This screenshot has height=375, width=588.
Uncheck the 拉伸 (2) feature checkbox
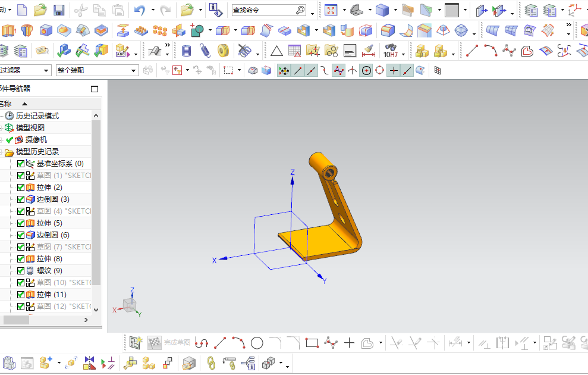pyautogui.click(x=21, y=187)
